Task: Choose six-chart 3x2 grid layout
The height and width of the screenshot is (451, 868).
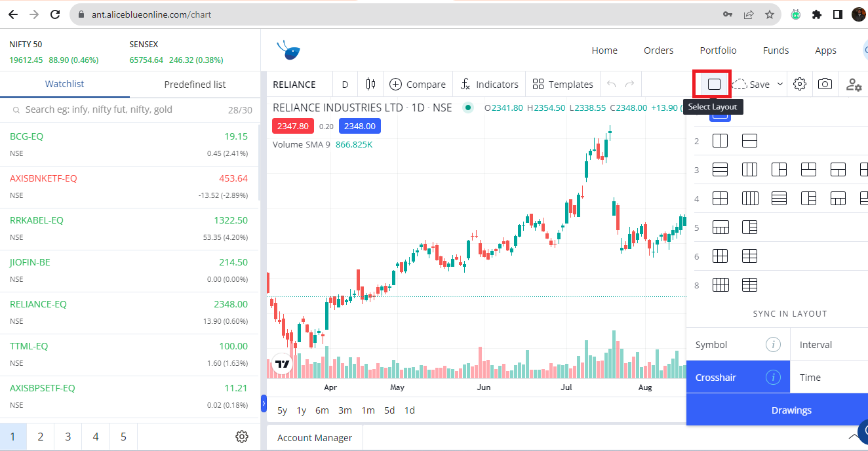Action: [x=720, y=256]
